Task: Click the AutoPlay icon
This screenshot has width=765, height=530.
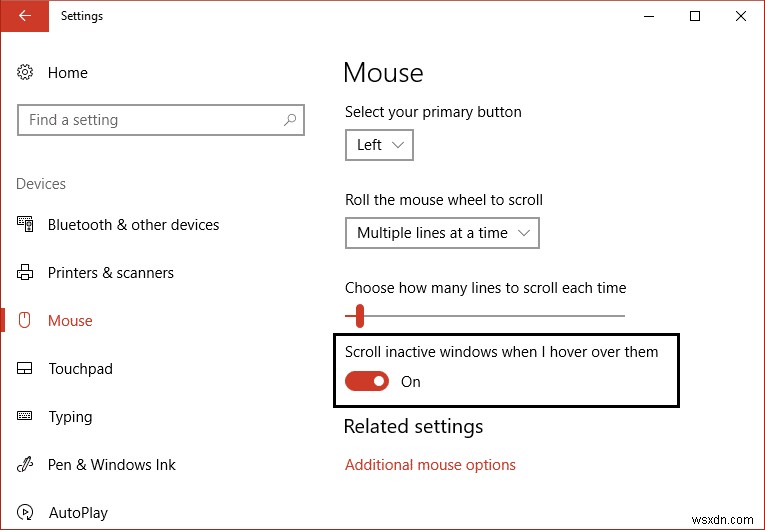Action: (x=26, y=513)
